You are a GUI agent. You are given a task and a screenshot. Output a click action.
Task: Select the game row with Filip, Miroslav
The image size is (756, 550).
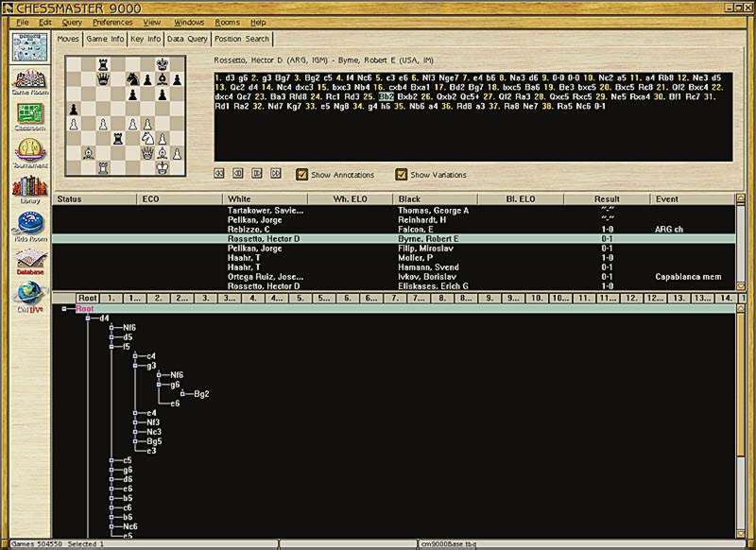(x=394, y=249)
